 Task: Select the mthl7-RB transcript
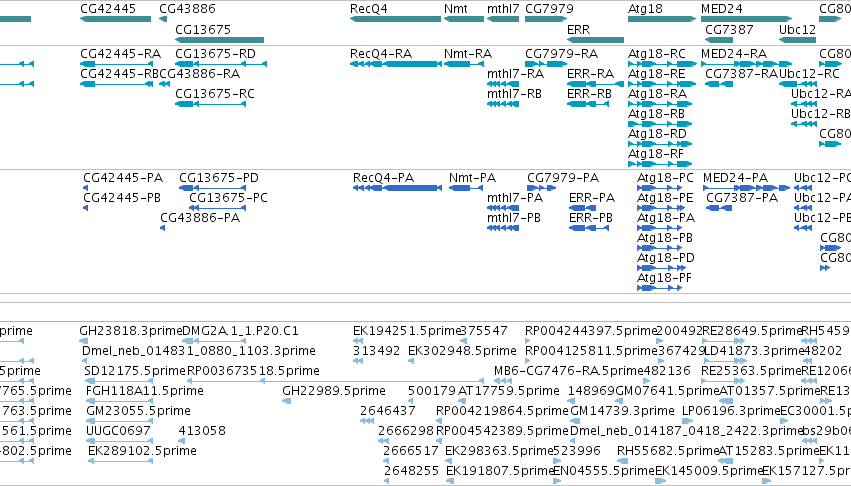[x=503, y=104]
